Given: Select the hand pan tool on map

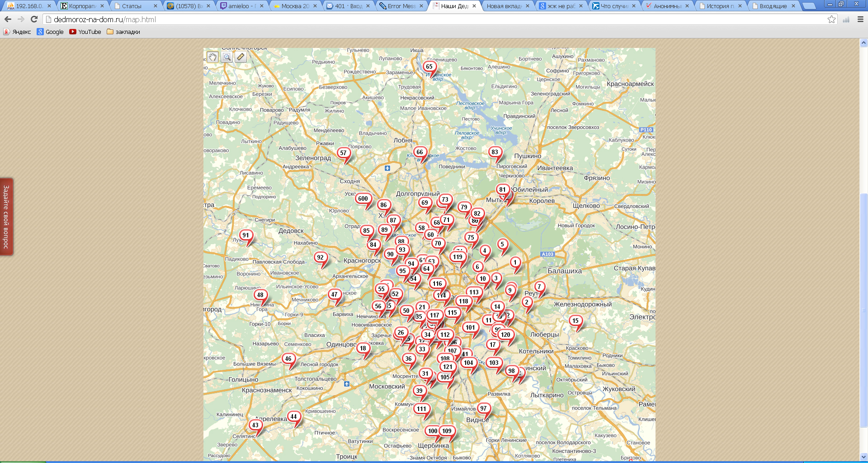Looking at the screenshot, I should tap(212, 57).
